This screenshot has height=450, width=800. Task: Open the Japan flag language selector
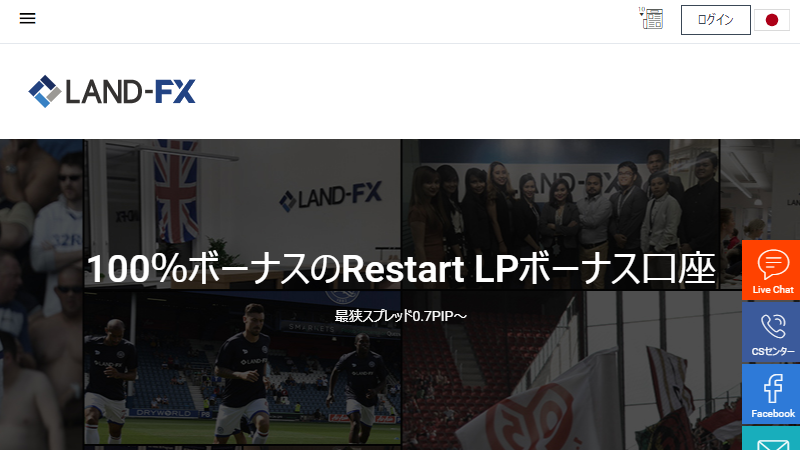coord(771,20)
